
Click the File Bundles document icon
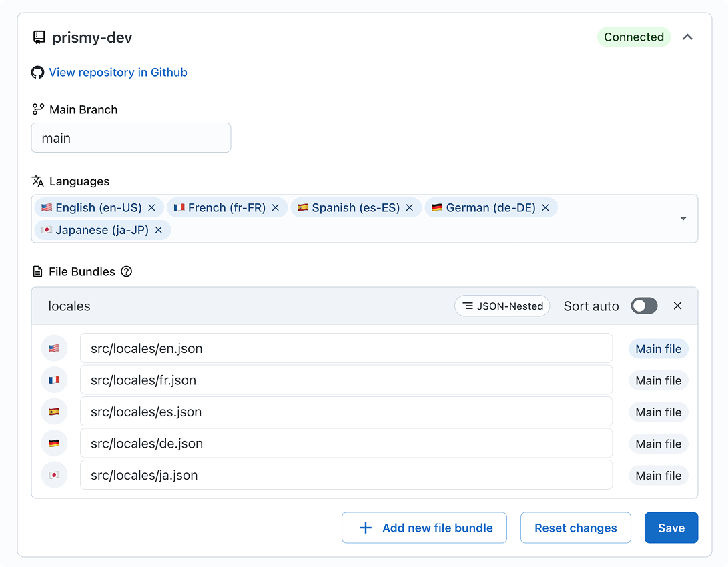pyautogui.click(x=37, y=271)
